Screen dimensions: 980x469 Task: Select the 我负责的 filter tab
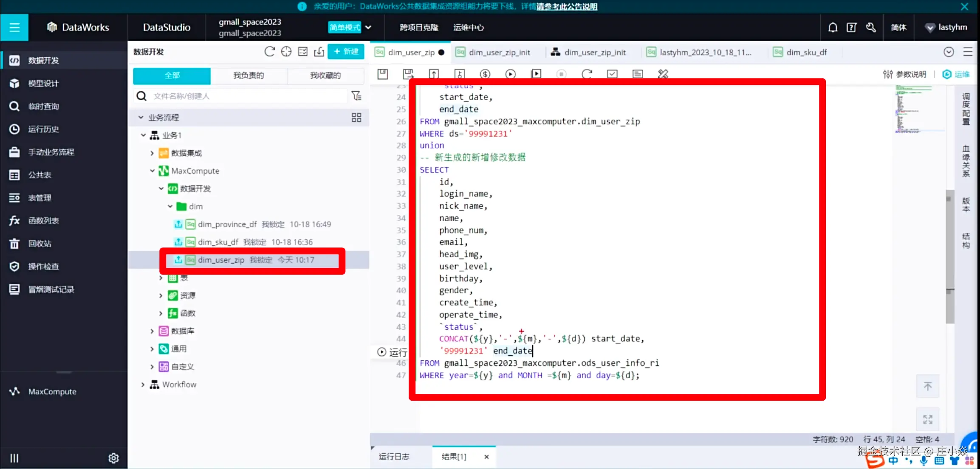click(249, 76)
